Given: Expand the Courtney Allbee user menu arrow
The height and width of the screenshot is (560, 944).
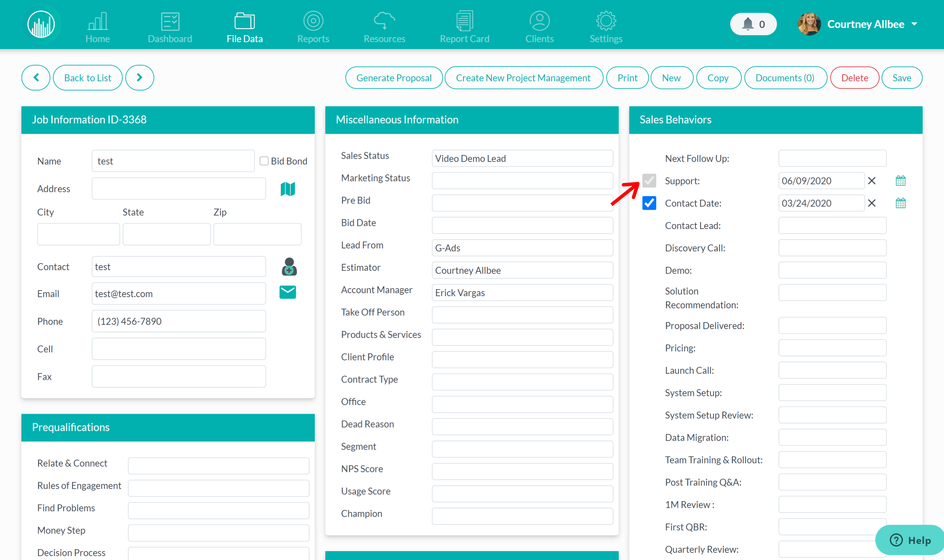Looking at the screenshot, I should coord(914,24).
